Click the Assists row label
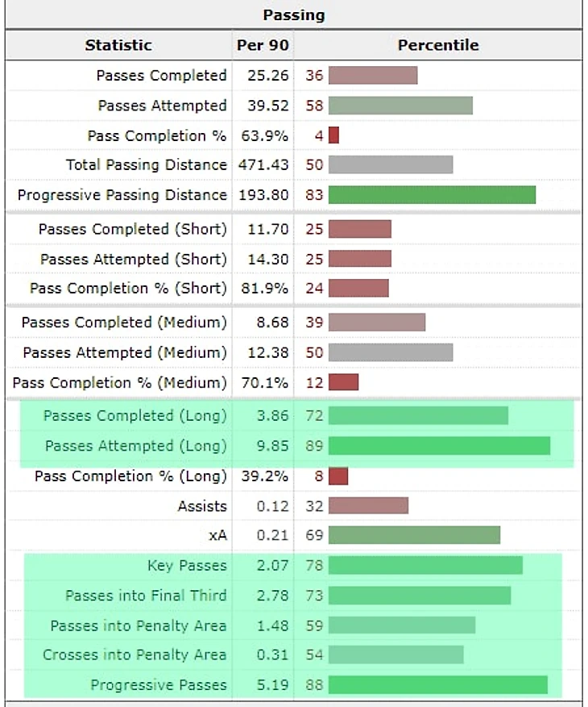Screen dimensions: 588x707 pyautogui.click(x=202, y=506)
